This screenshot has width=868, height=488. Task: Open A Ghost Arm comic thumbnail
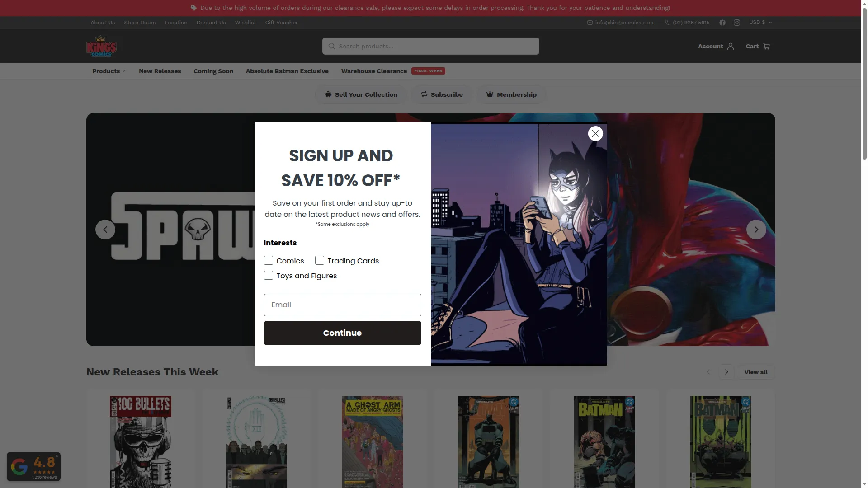point(373,442)
